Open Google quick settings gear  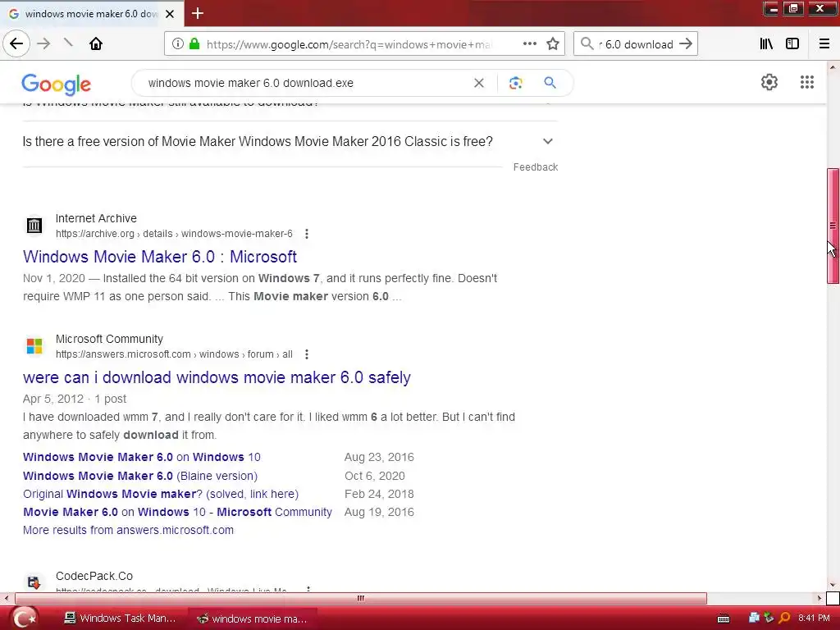(769, 82)
